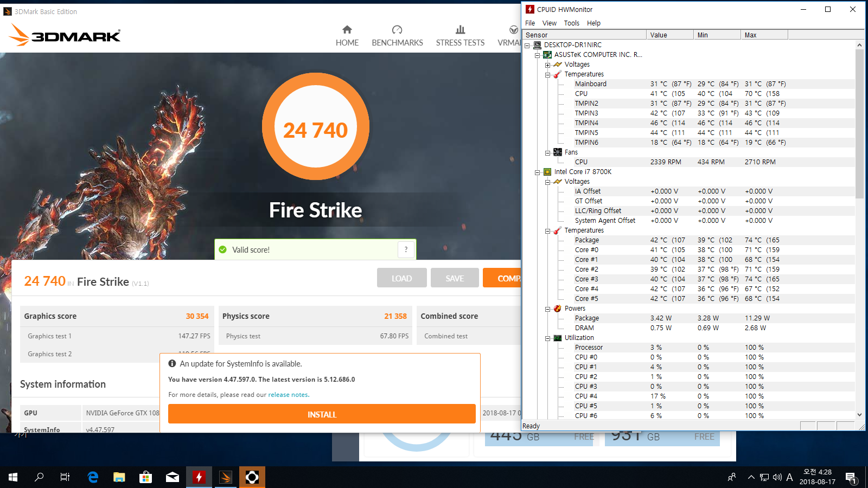Open Microsoft Store from the taskbar

145,477
